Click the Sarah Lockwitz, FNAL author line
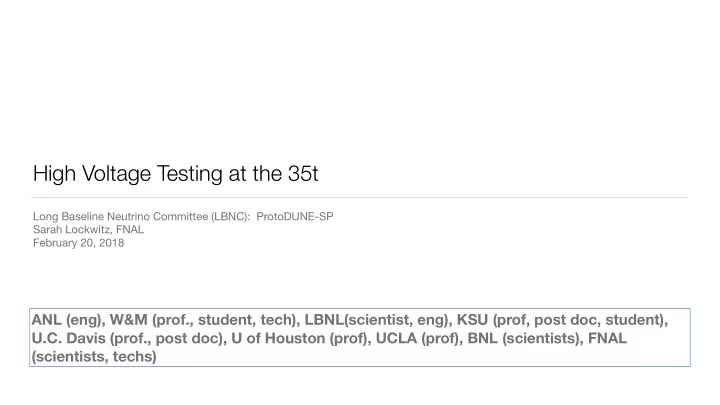Viewport: 720px width, 405px height. coord(88,230)
